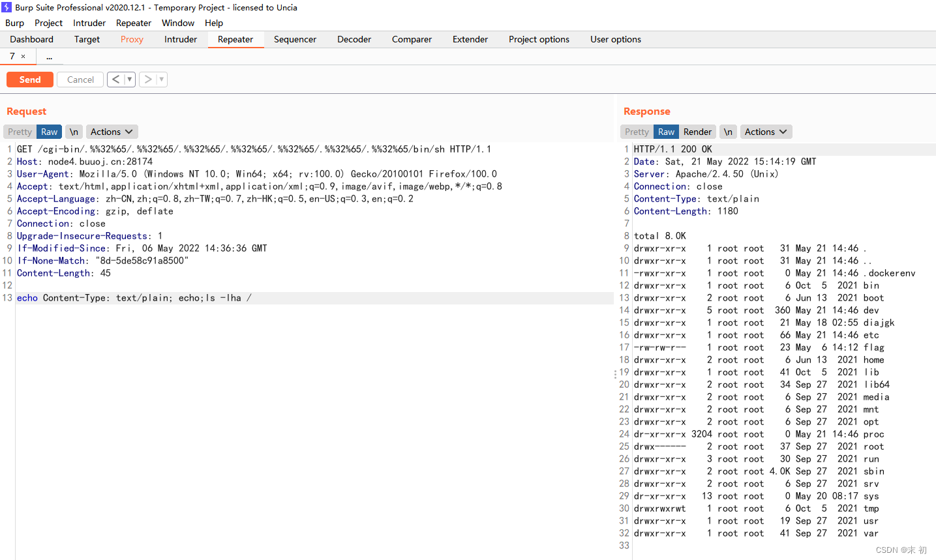Screen dimensions: 936x560
Task: Open history dropdown beside back arrow
Action: tap(130, 80)
